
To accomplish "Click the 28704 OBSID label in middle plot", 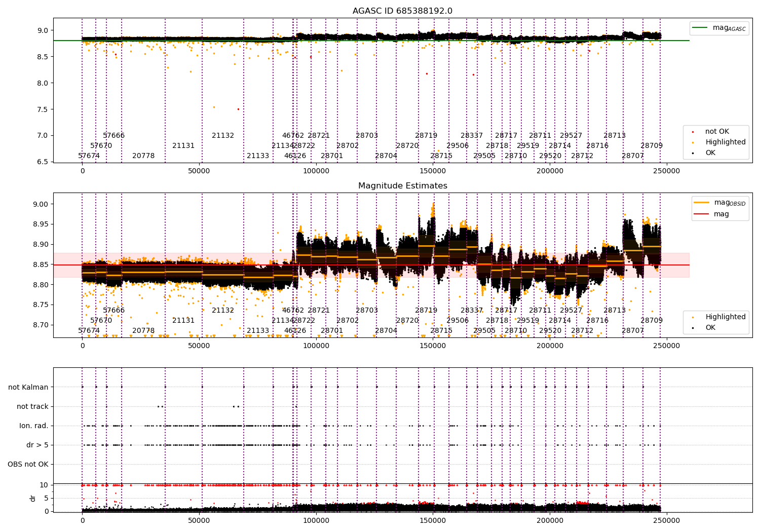I will [386, 331].
